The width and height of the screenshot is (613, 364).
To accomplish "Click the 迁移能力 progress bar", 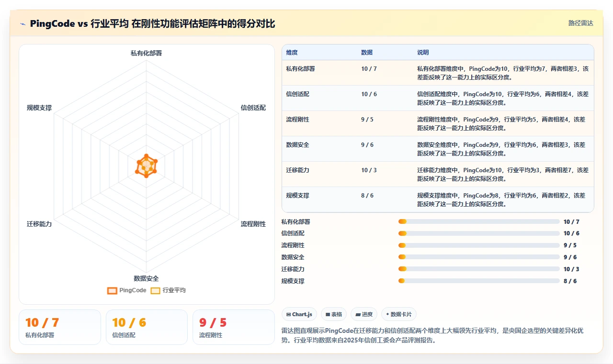I will coord(479,269).
